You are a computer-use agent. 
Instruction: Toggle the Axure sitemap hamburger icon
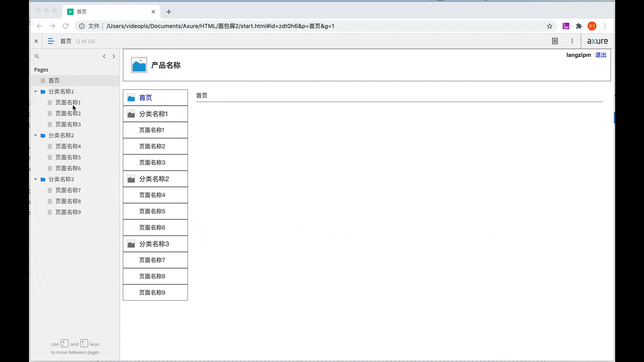pyautogui.click(x=51, y=41)
